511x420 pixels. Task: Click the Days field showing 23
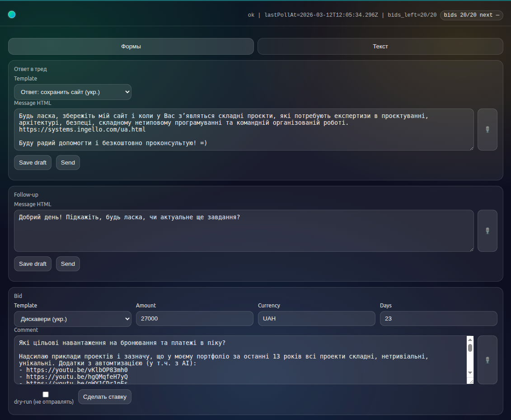(x=438, y=319)
